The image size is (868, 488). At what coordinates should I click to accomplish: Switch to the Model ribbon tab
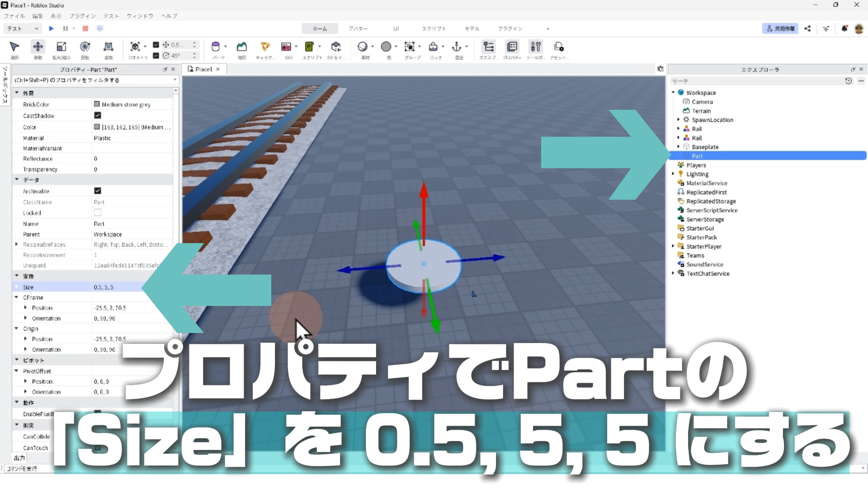[x=472, y=28]
